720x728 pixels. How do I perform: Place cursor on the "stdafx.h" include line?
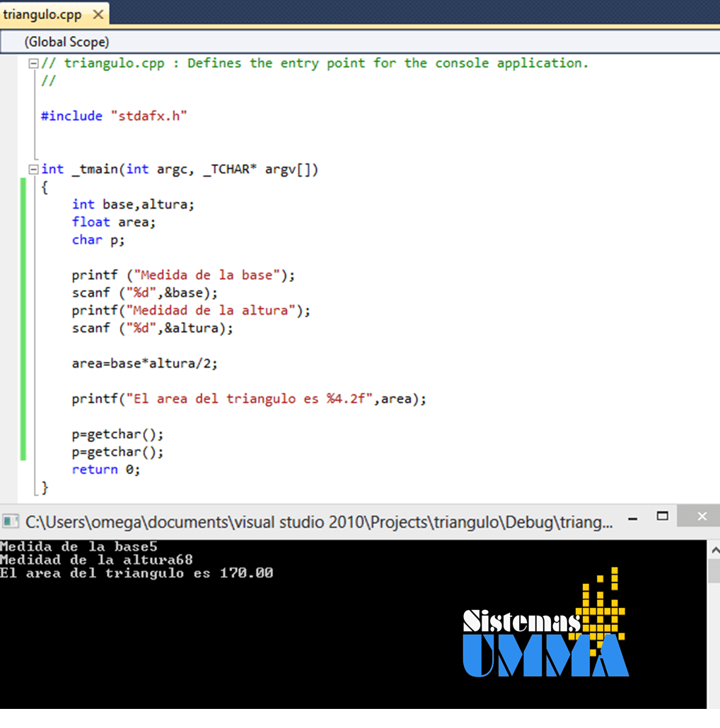coord(113,116)
